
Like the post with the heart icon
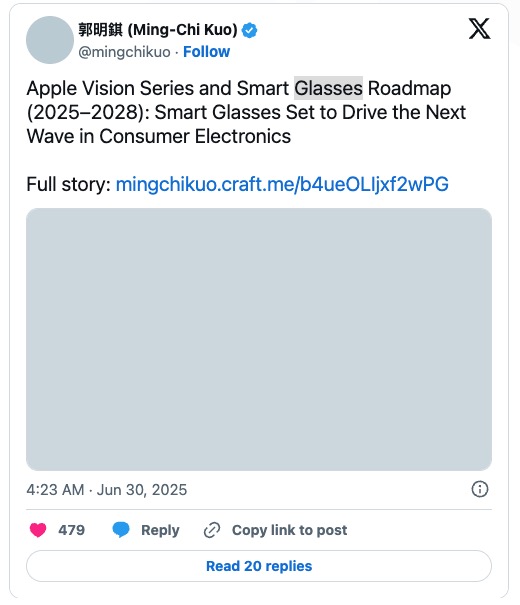click(x=38, y=530)
